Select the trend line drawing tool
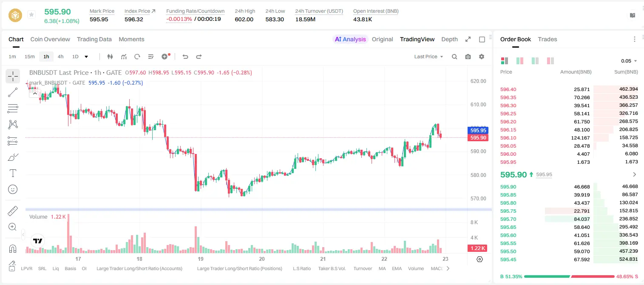 (x=13, y=92)
